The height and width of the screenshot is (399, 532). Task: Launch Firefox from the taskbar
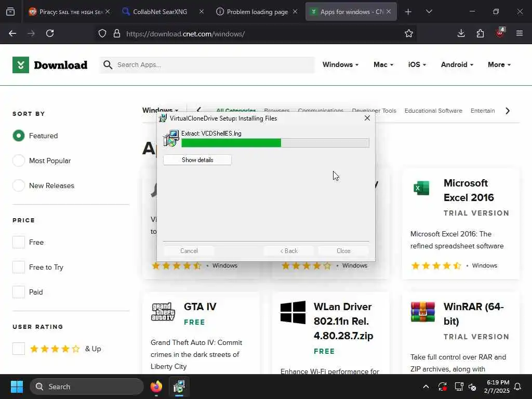tap(156, 387)
